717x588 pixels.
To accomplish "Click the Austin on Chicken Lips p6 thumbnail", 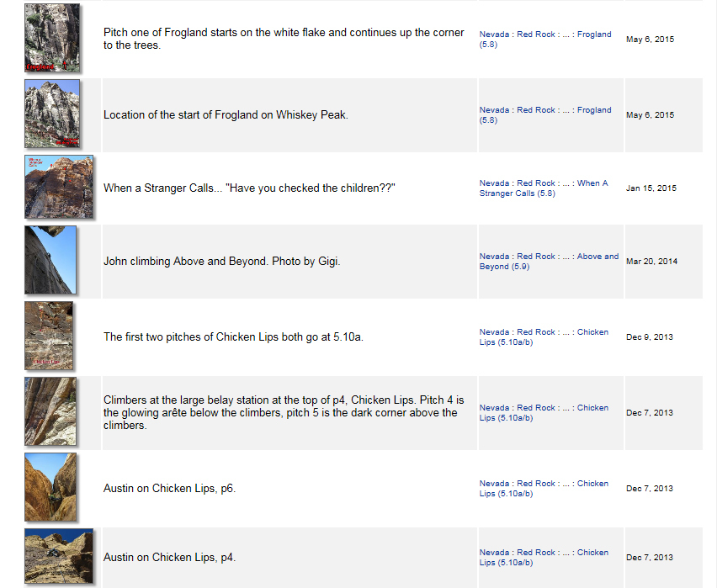I will [50, 487].
